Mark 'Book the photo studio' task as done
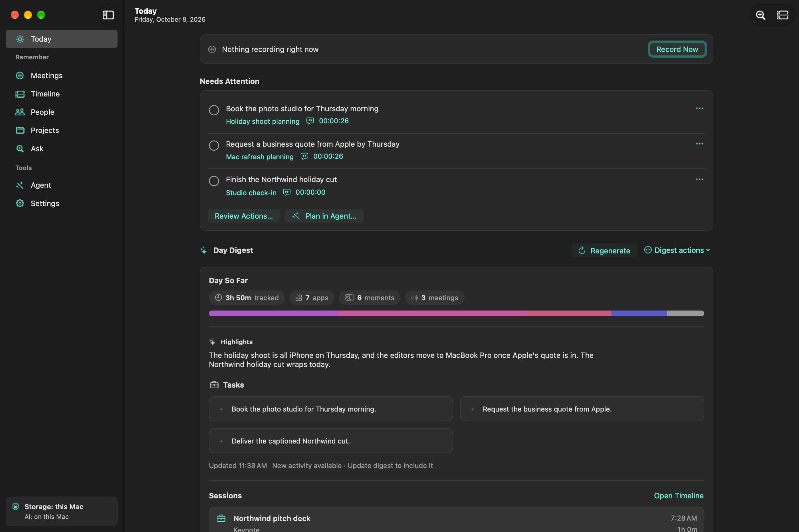Image resolution: width=799 pixels, height=532 pixels. point(214,110)
